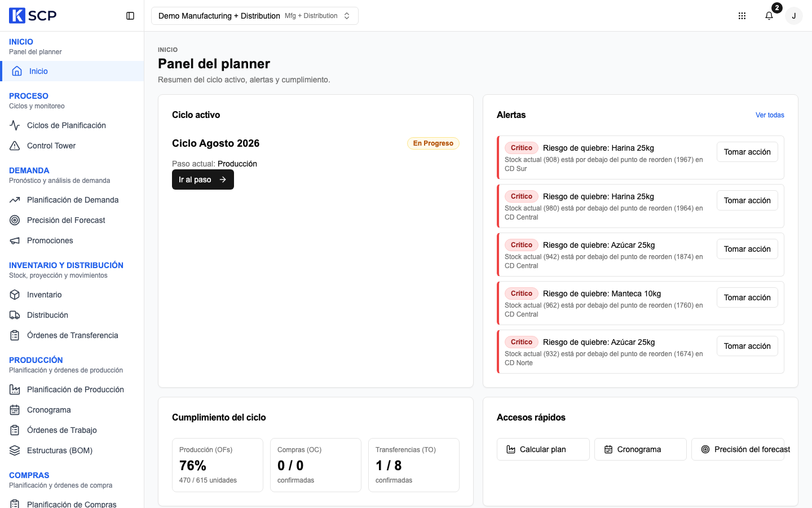Open Inventario in the sidebar

(72, 295)
